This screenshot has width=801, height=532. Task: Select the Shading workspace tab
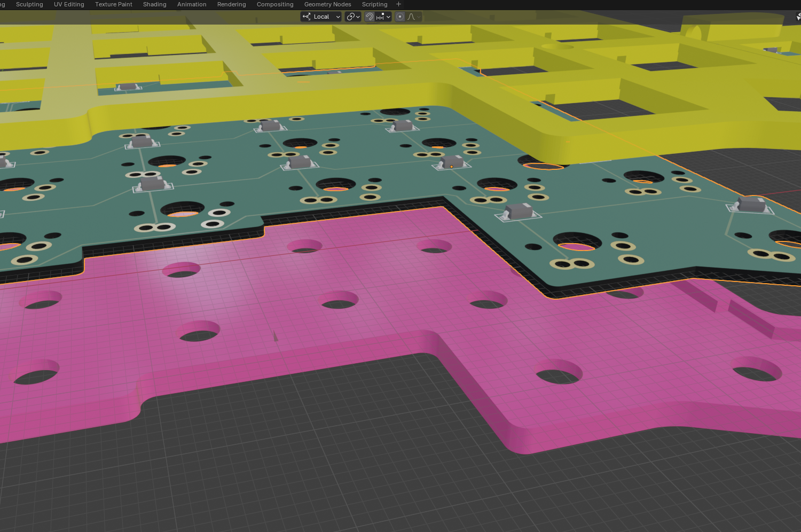tap(154, 4)
